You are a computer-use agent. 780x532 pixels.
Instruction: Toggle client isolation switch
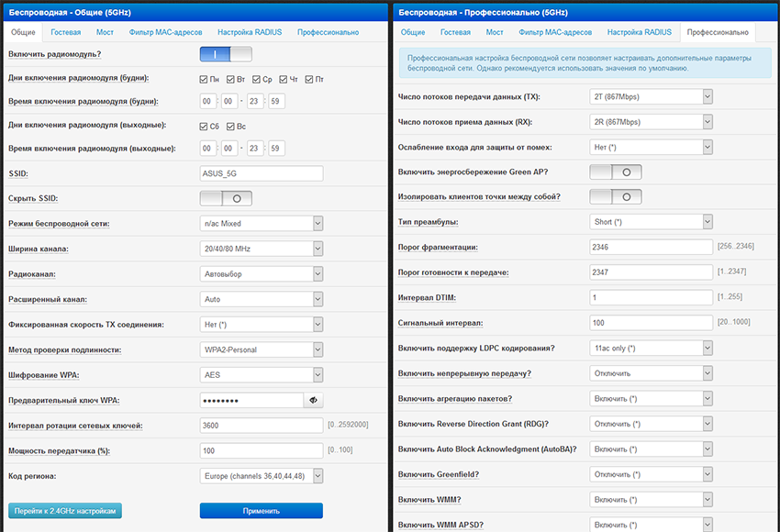click(616, 197)
